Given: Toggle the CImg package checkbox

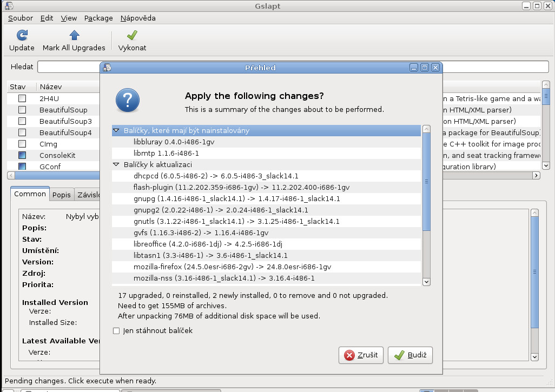Looking at the screenshot, I should (22, 144).
